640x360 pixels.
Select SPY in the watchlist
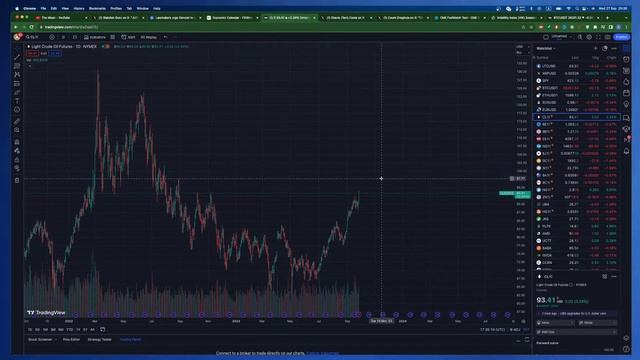pos(577,81)
